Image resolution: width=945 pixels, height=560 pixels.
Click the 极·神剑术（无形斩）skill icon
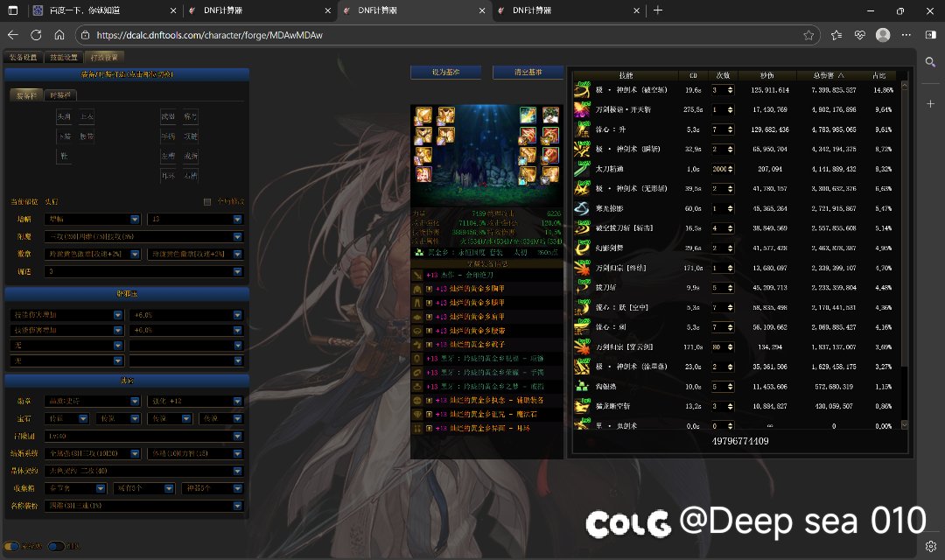[x=582, y=189]
